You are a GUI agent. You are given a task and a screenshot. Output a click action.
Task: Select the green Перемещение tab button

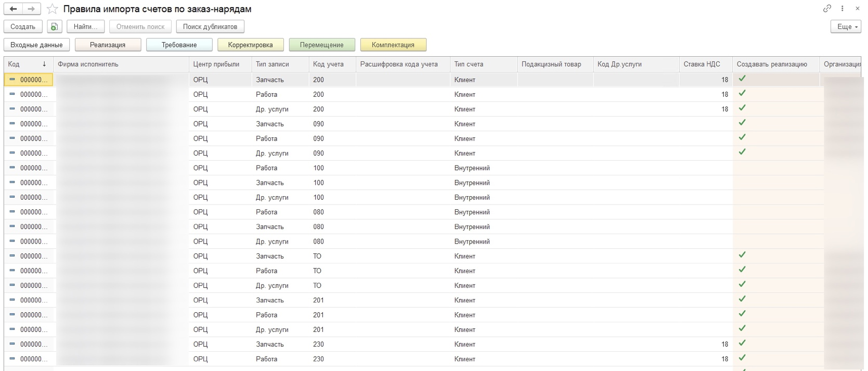(321, 45)
